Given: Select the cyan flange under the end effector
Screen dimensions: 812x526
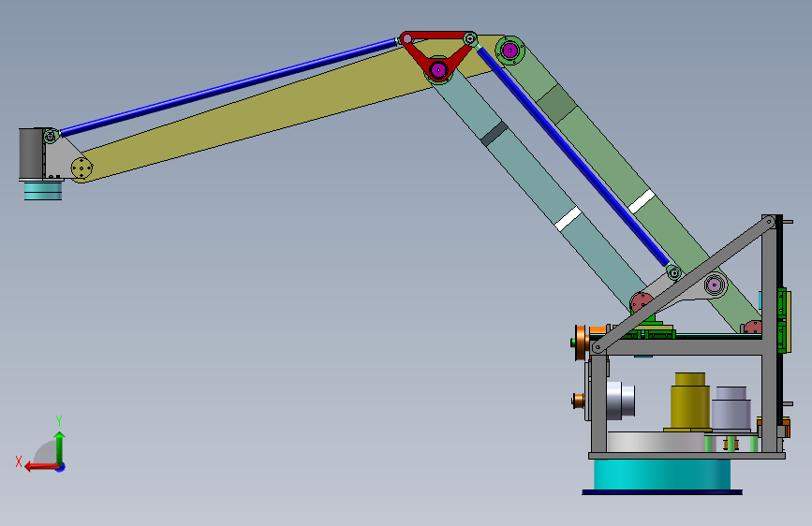Looking at the screenshot, I should coord(43,191).
